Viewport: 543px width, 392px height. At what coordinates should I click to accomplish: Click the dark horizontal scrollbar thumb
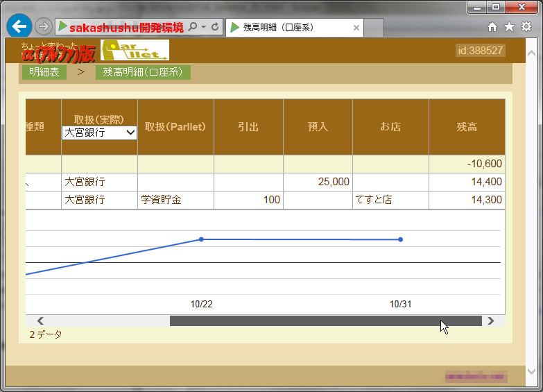pyautogui.click(x=325, y=321)
